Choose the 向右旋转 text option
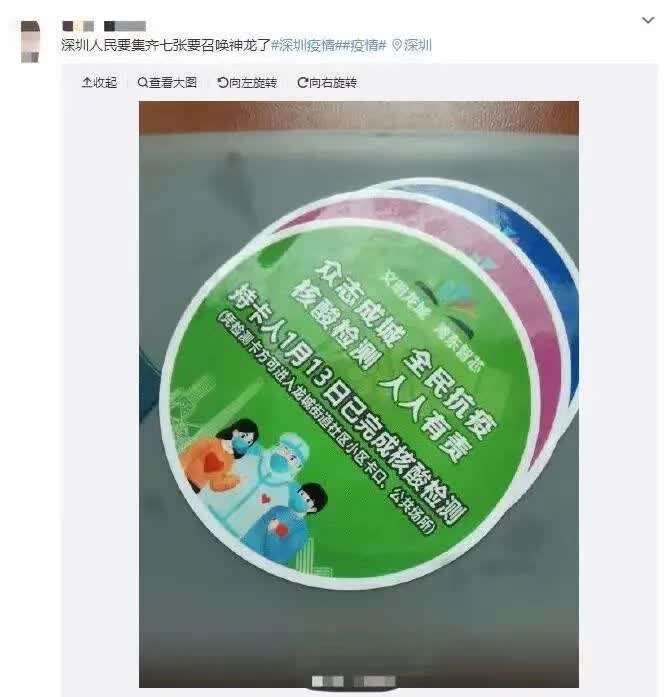Screen dimensions: 668x697 click(332, 83)
